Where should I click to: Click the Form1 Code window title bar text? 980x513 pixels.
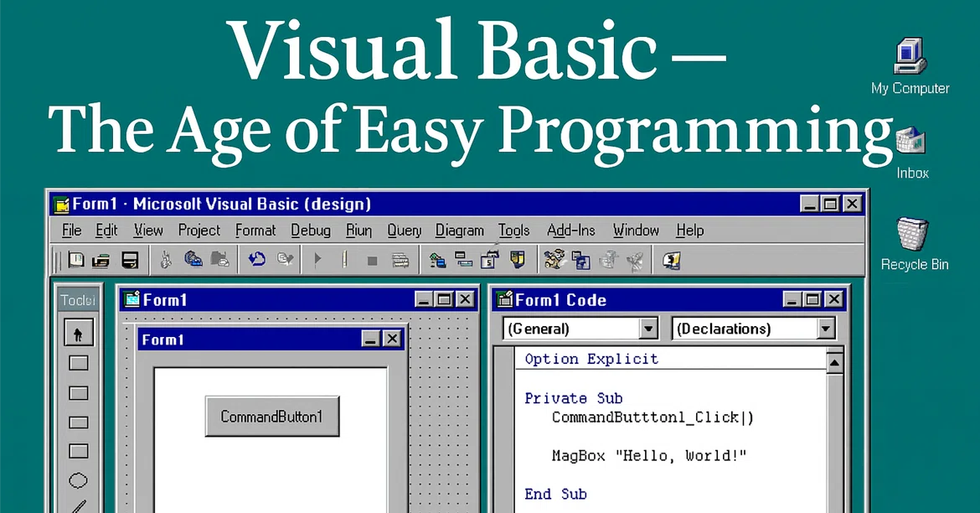point(560,300)
